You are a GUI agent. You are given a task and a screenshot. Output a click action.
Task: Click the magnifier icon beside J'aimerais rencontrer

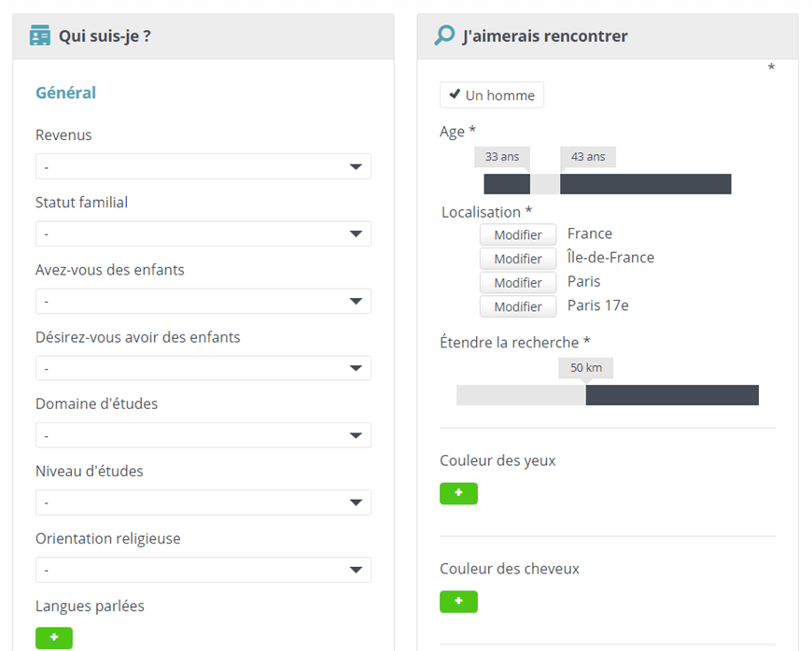(x=444, y=35)
